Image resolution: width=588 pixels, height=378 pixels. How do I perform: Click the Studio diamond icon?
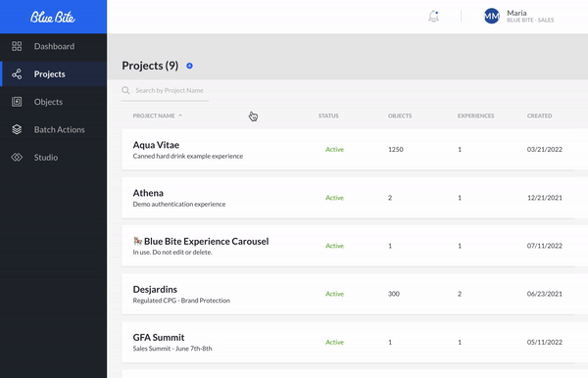[17, 158]
